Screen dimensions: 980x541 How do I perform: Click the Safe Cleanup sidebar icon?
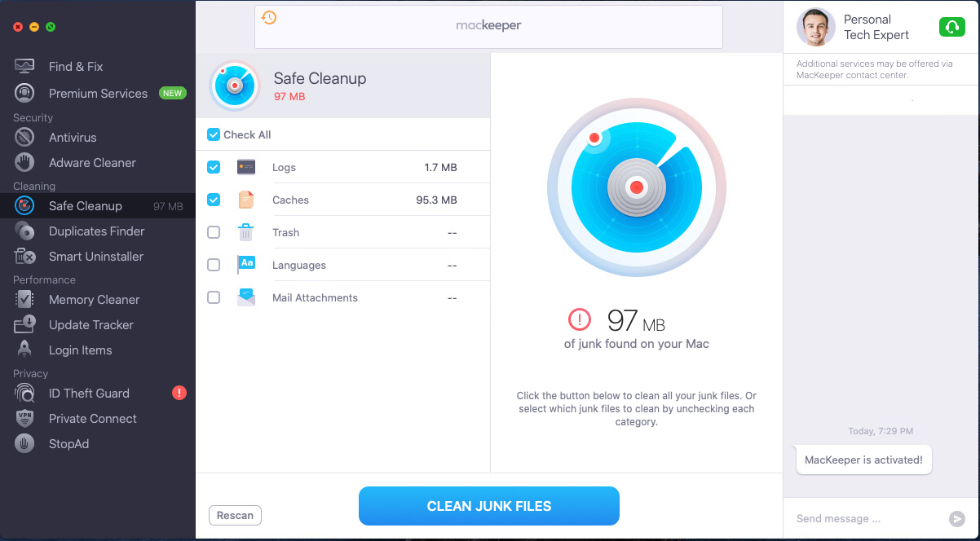[x=24, y=206]
